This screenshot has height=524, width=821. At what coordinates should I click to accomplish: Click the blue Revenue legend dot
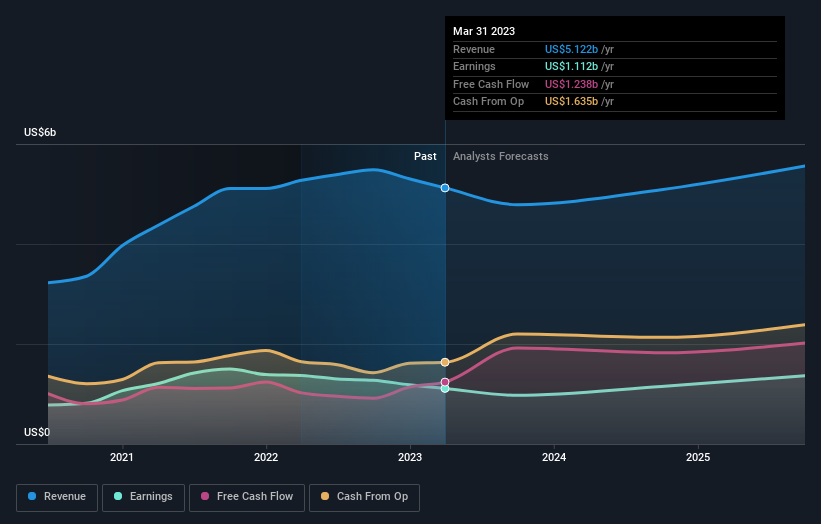click(x=32, y=496)
